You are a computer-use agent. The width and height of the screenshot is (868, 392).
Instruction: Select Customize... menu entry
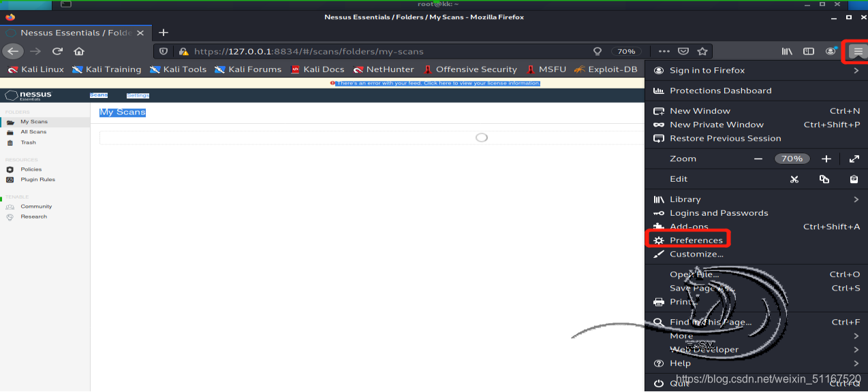pos(756,254)
